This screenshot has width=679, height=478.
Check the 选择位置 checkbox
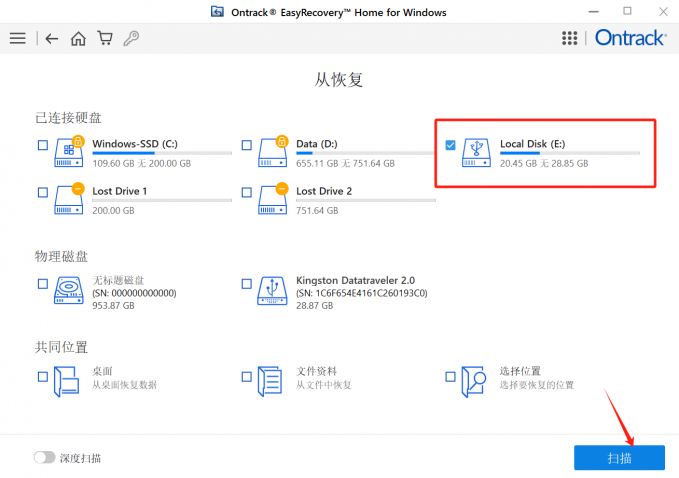[450, 377]
